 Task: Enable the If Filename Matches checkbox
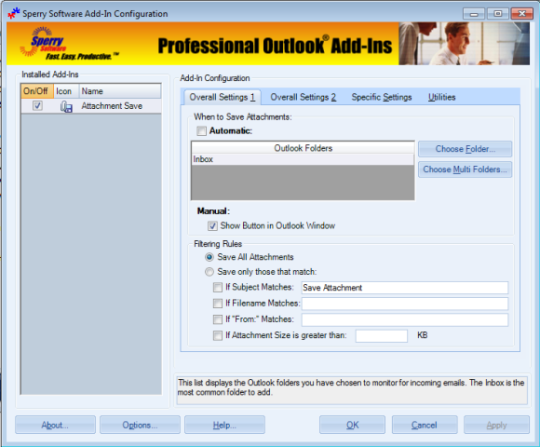(x=218, y=303)
